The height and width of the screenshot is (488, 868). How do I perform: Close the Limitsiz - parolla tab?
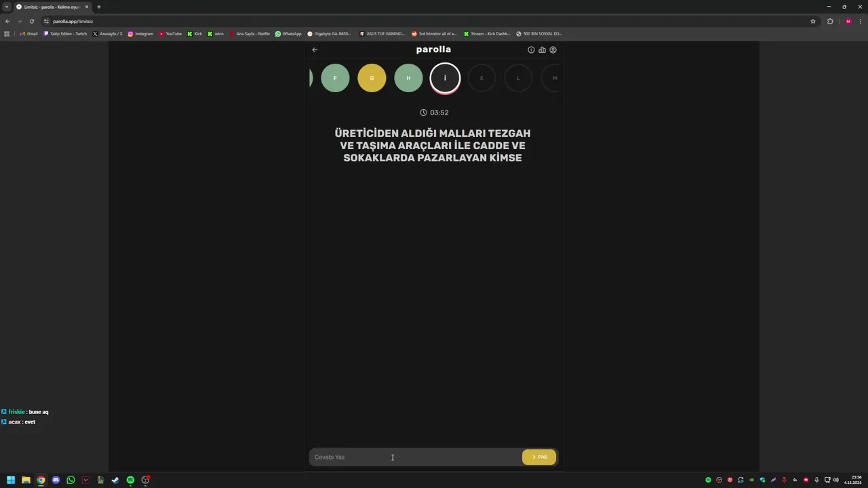[87, 7]
